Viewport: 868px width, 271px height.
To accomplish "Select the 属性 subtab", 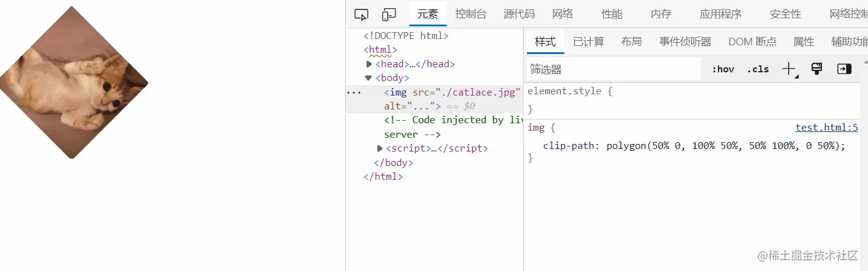I will click(x=804, y=41).
